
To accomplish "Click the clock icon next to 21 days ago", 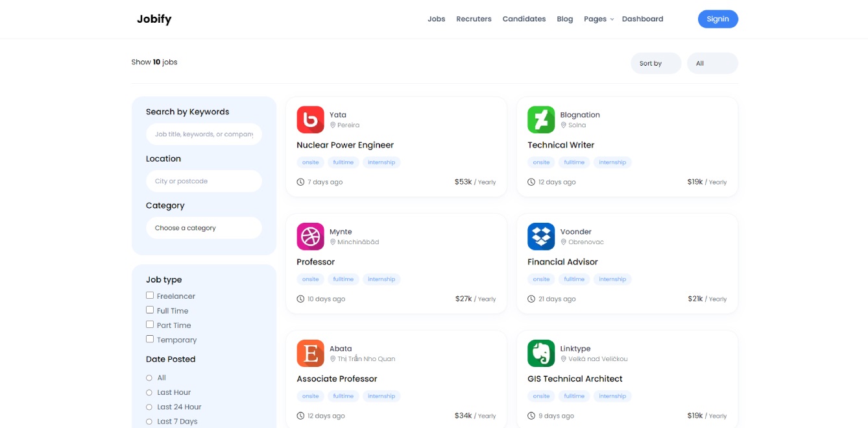I will click(x=531, y=299).
